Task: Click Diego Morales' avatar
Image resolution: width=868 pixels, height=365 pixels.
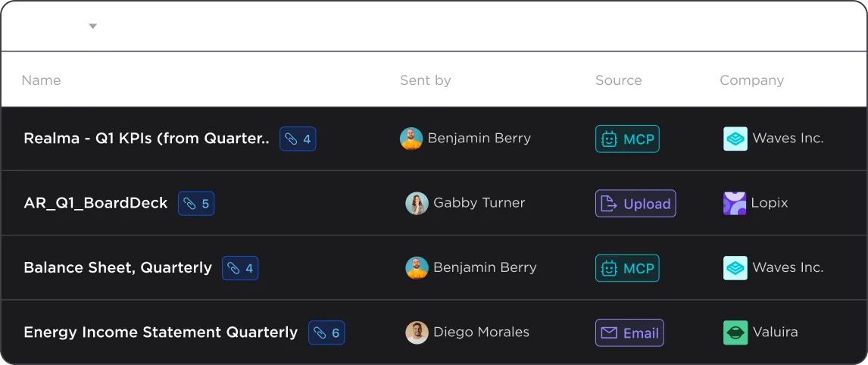Action: point(417,333)
